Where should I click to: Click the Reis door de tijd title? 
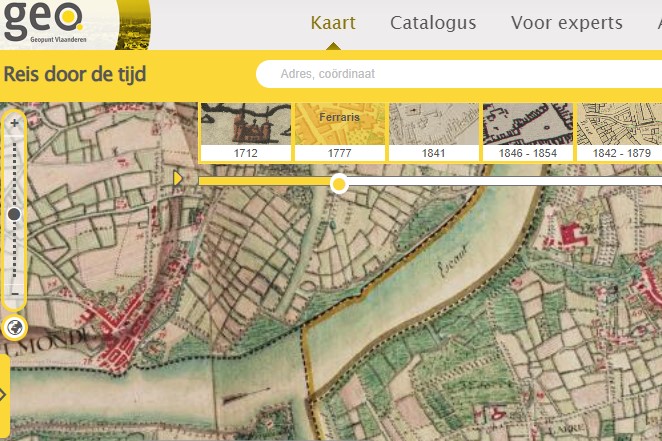(x=75, y=74)
